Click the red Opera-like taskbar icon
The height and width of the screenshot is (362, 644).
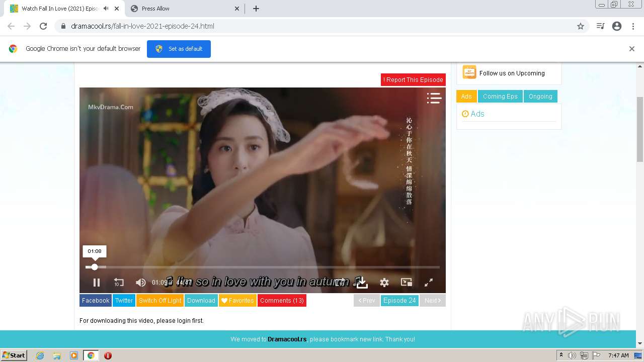(108, 355)
